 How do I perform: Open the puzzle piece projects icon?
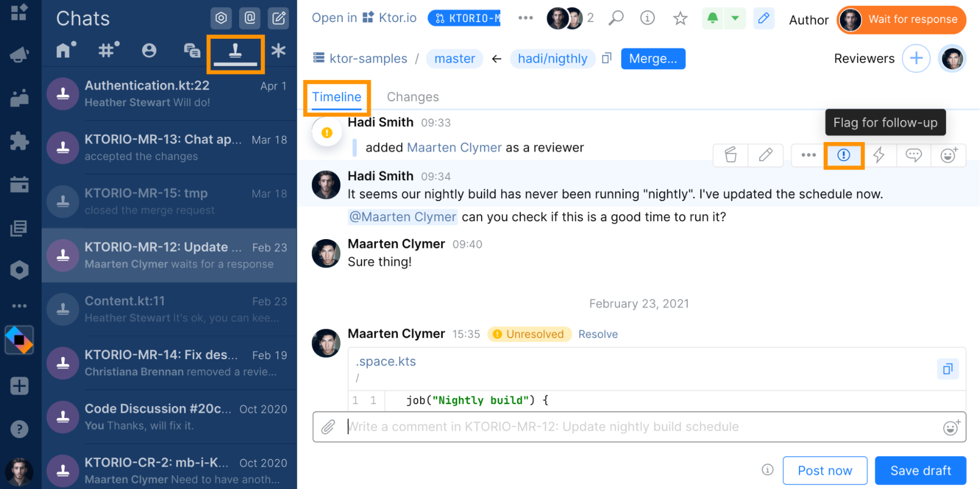pyautogui.click(x=19, y=141)
